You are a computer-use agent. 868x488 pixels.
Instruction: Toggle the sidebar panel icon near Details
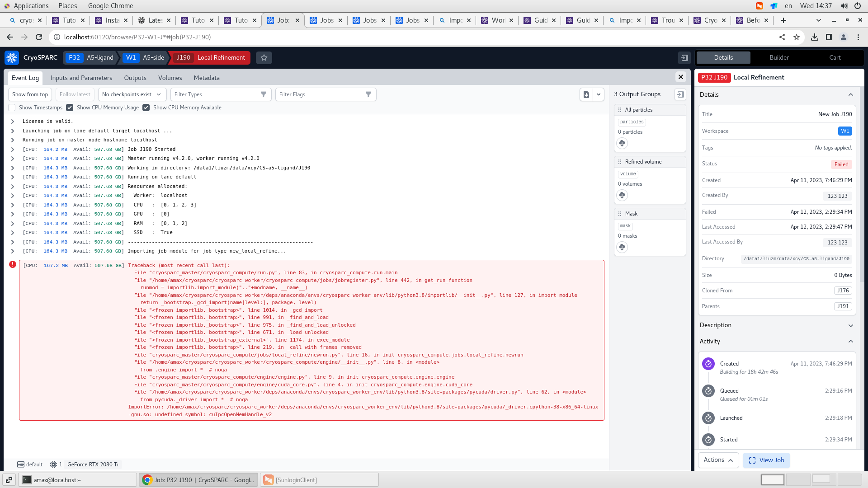tap(684, 58)
